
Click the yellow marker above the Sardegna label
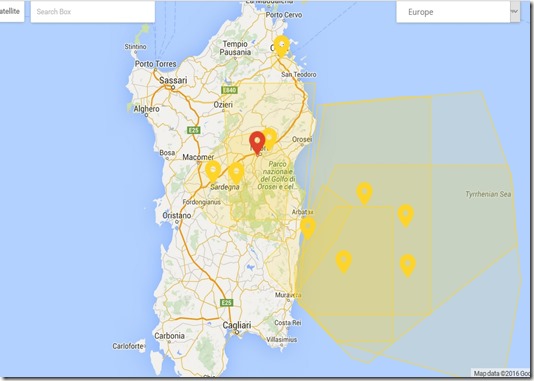[x=236, y=173]
